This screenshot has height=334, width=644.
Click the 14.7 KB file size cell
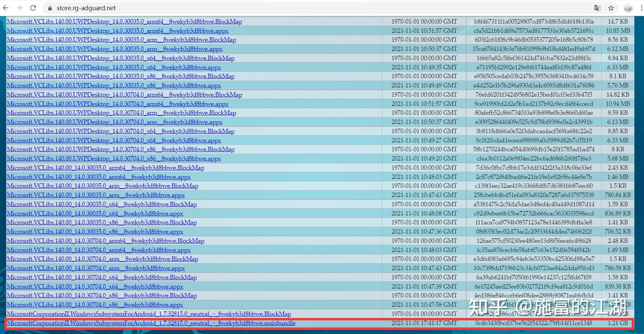click(x=618, y=22)
